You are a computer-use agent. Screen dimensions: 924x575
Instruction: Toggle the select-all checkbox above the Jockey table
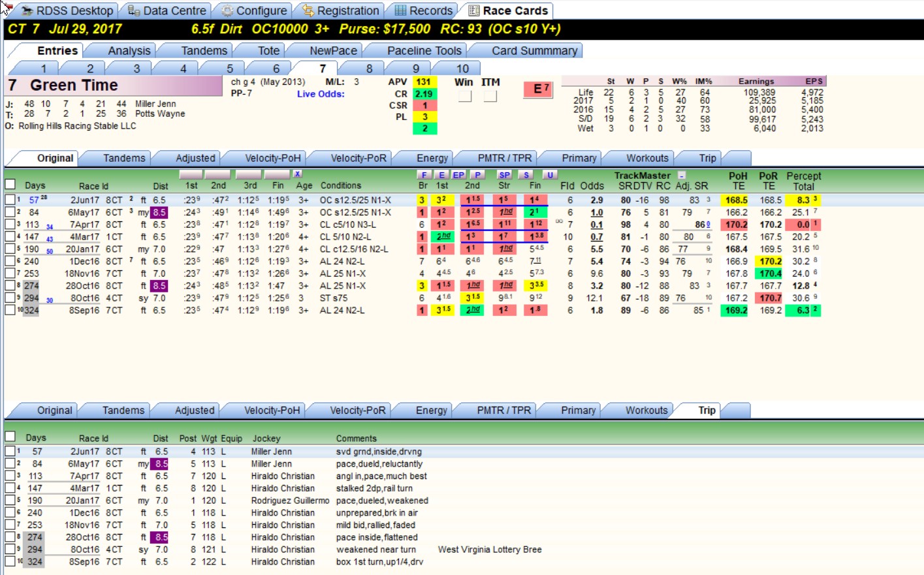pos(10,437)
